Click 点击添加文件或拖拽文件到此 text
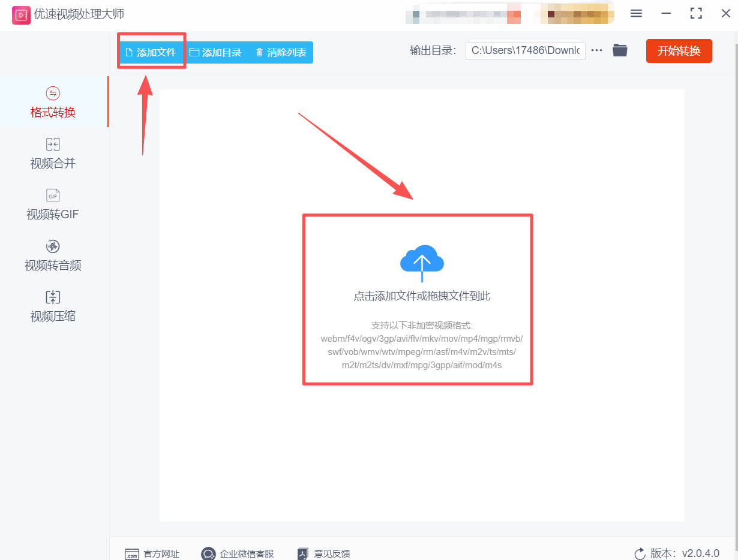The image size is (738, 560). (x=422, y=296)
